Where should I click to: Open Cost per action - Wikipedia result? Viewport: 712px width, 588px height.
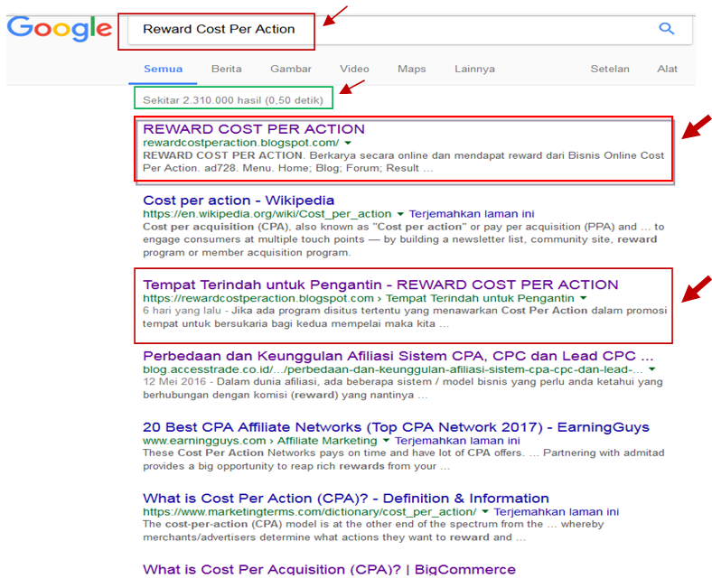click(x=239, y=201)
